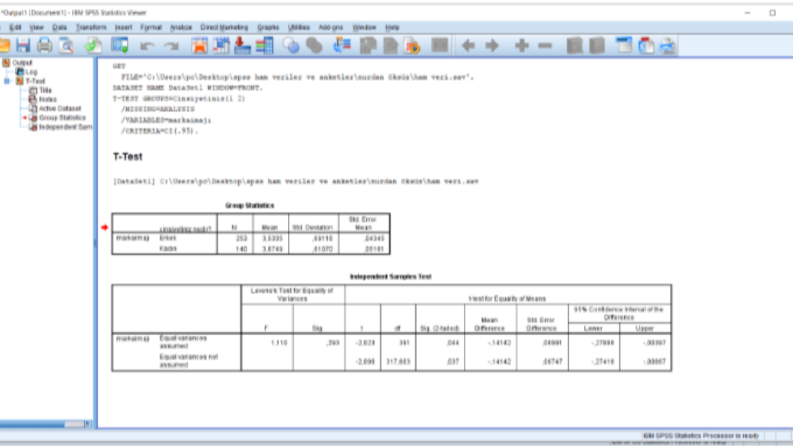Open the Utilities menu
The width and height of the screenshot is (793, 446).
click(298, 27)
